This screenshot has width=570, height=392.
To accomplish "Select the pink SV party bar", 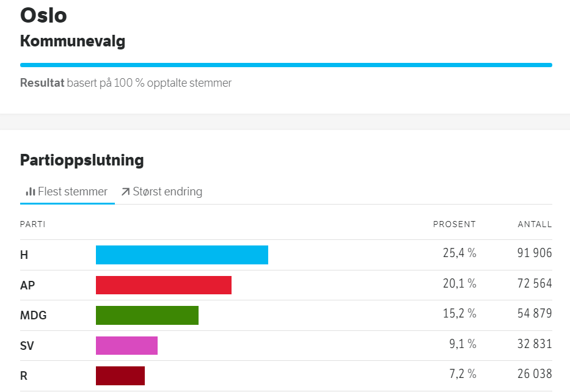I will (126, 346).
